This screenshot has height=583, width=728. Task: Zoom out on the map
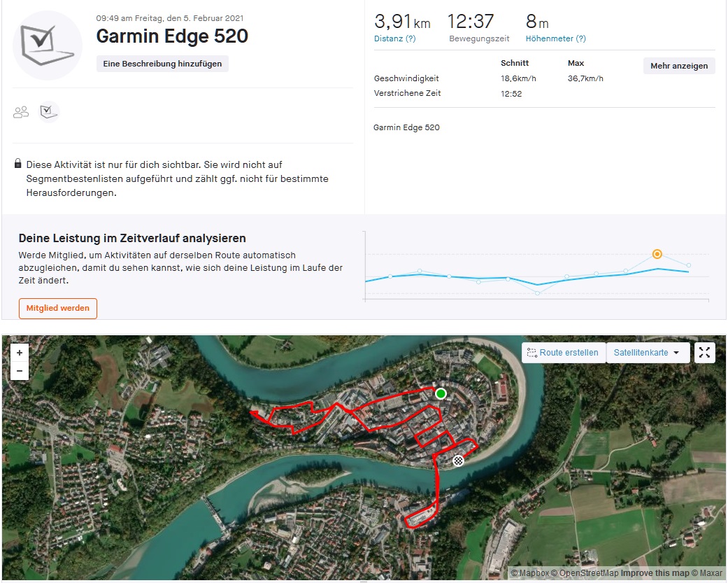point(20,371)
